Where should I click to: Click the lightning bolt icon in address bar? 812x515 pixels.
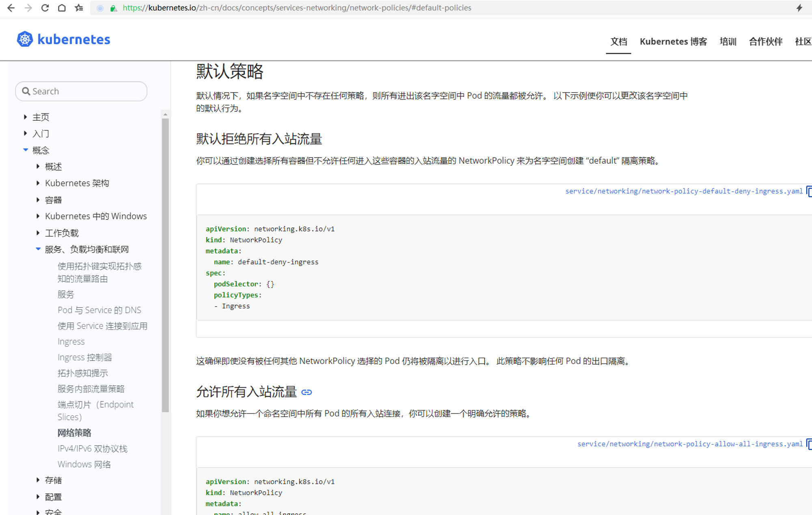pyautogui.click(x=799, y=8)
